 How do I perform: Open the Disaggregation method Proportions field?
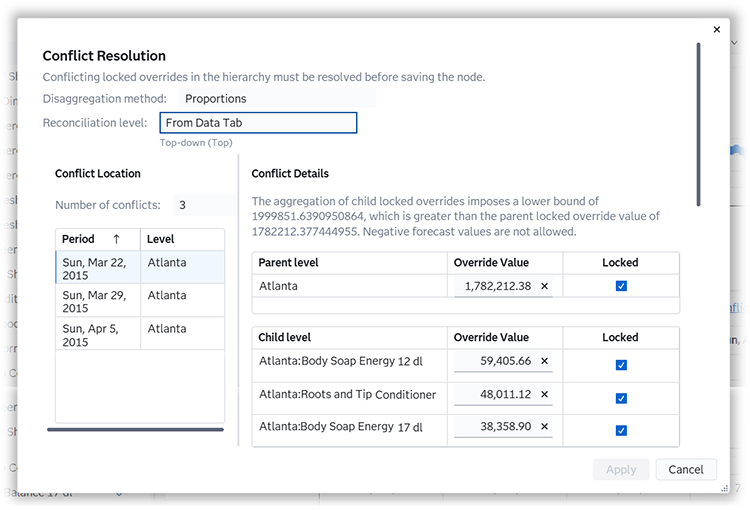277,99
